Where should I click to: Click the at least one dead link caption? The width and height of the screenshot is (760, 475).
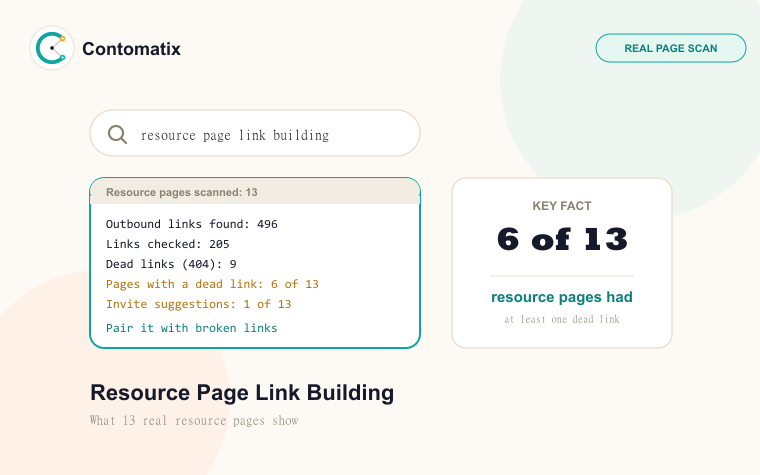click(x=562, y=319)
